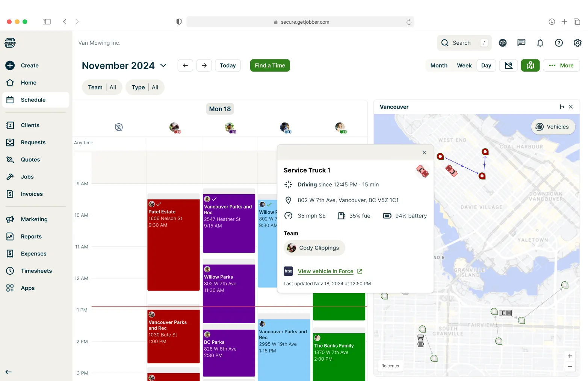The width and height of the screenshot is (588, 381).
Task: Open the notifications bell
Action: click(540, 43)
